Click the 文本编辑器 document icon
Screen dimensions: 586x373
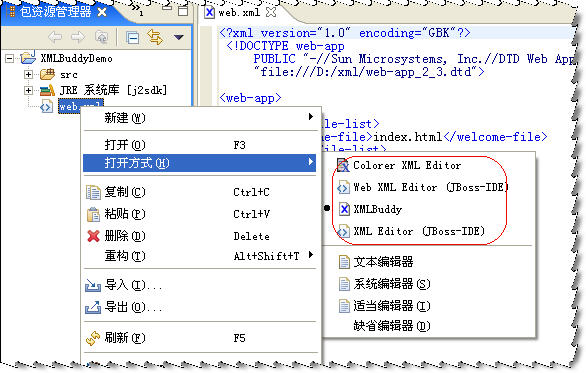click(344, 262)
